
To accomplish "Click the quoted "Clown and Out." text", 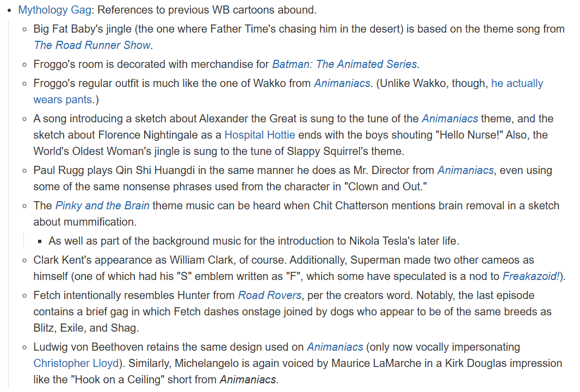I will click(x=385, y=186).
